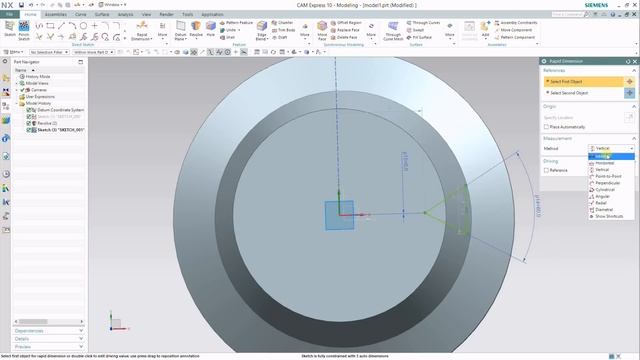640x360 pixels.
Task: Open the Window dropdown in title bar
Action: tap(112, 5)
